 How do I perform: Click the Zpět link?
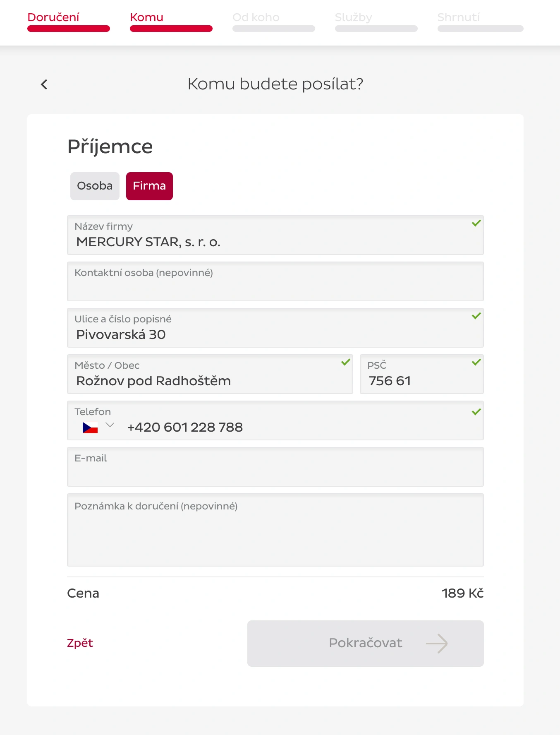coord(80,643)
